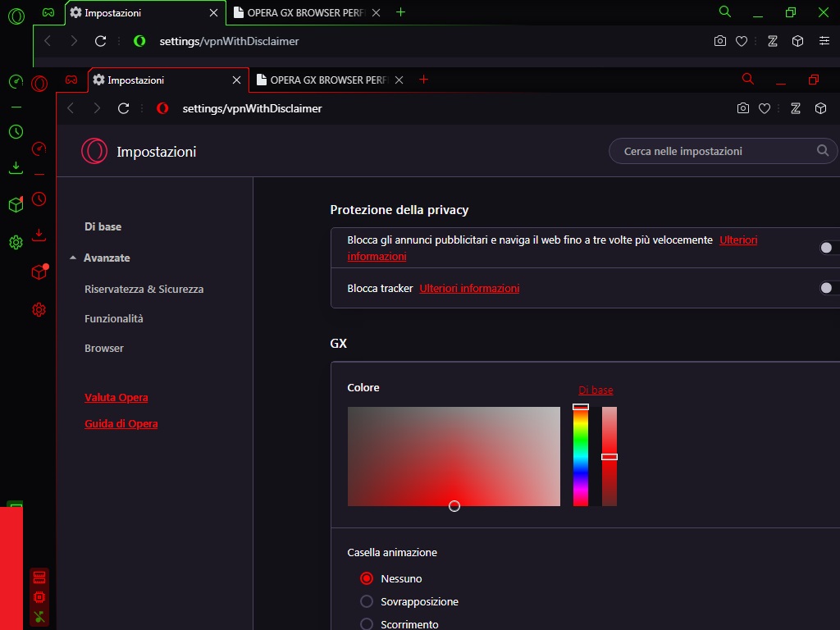This screenshot has height=630, width=840.
Task: Open a new tab in red window
Action: pyautogui.click(x=423, y=80)
